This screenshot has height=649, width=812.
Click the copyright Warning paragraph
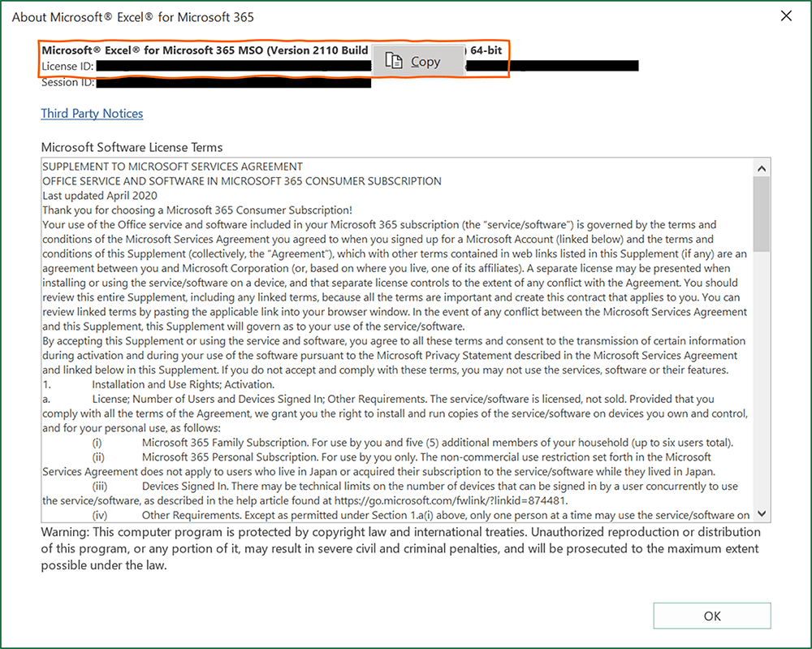(x=400, y=548)
